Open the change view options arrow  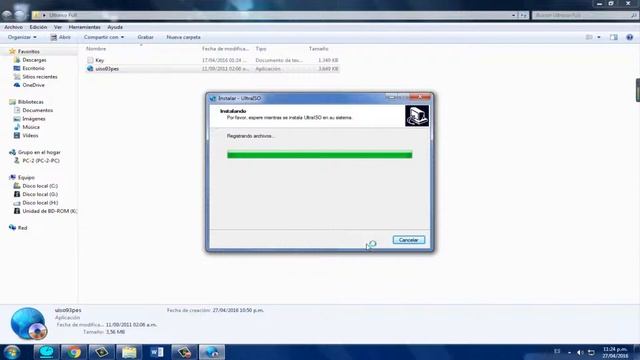tap(599, 37)
